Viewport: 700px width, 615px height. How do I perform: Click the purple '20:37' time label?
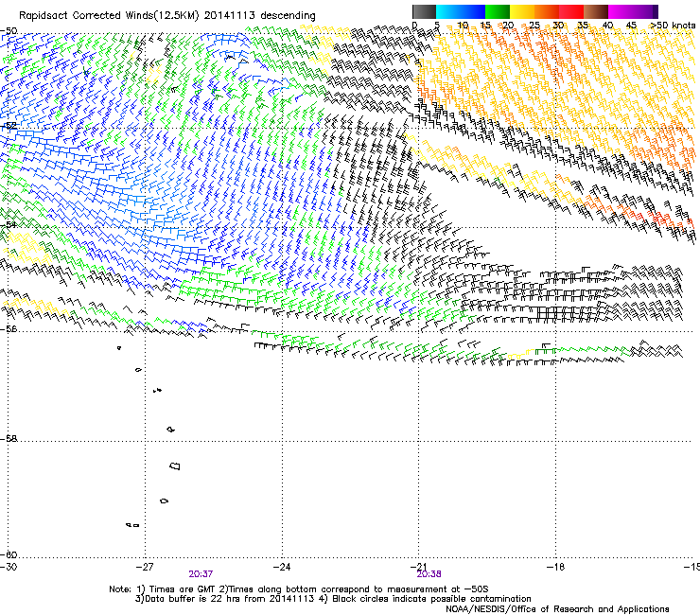click(201, 574)
